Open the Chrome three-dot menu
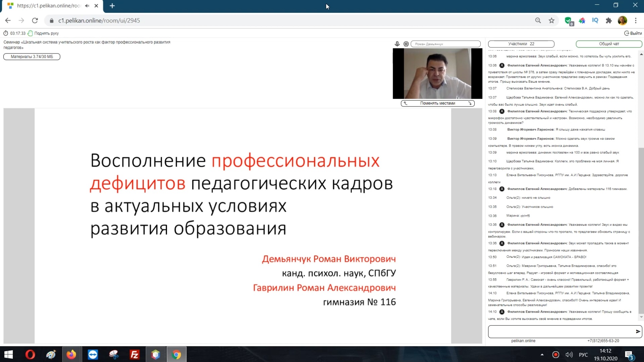 point(636,21)
